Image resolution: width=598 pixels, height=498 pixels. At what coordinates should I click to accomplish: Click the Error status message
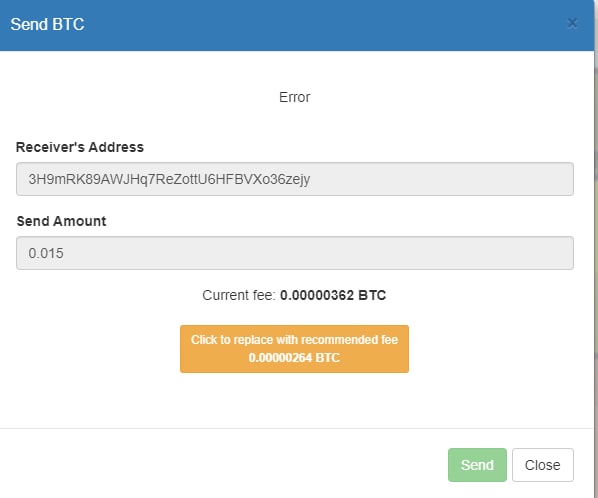pyautogui.click(x=294, y=97)
